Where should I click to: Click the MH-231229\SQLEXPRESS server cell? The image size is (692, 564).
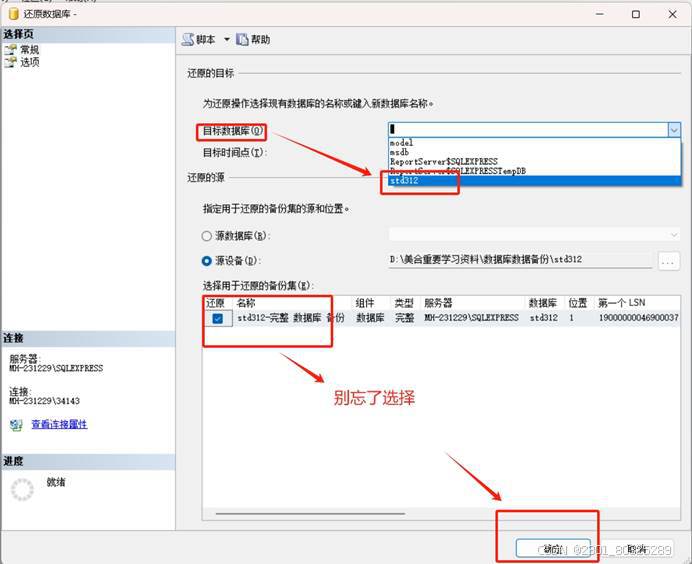pyautogui.click(x=471, y=318)
